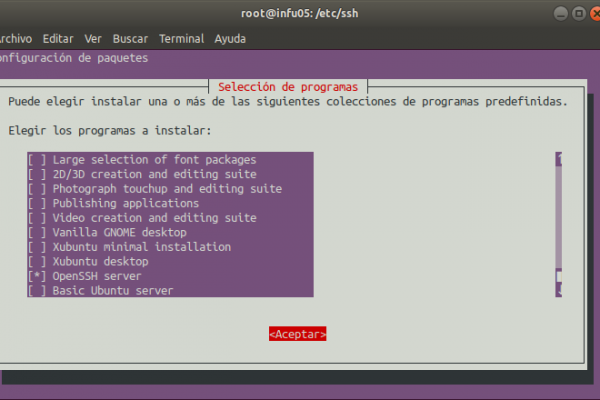Click the window title 'root@infu05: /etc/ssh'
This screenshot has height=400, width=600.
(x=300, y=13)
